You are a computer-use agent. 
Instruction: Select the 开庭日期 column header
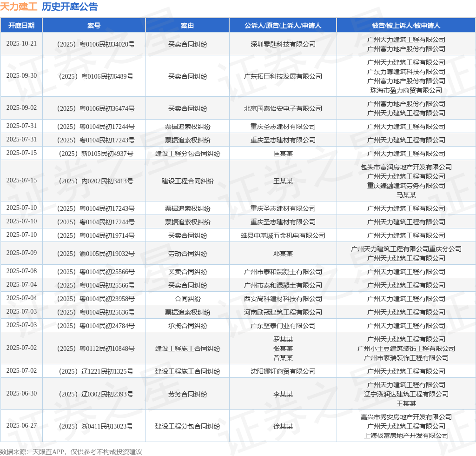tap(21, 26)
